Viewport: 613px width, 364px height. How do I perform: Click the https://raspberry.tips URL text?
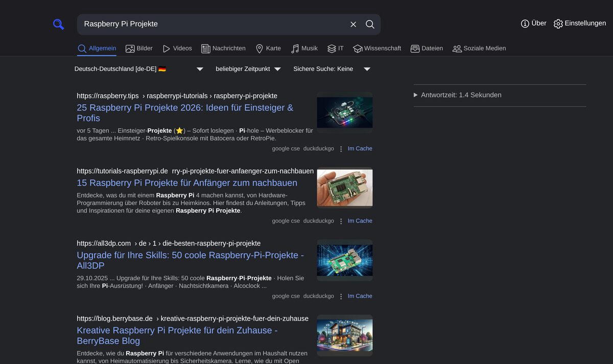click(x=108, y=96)
